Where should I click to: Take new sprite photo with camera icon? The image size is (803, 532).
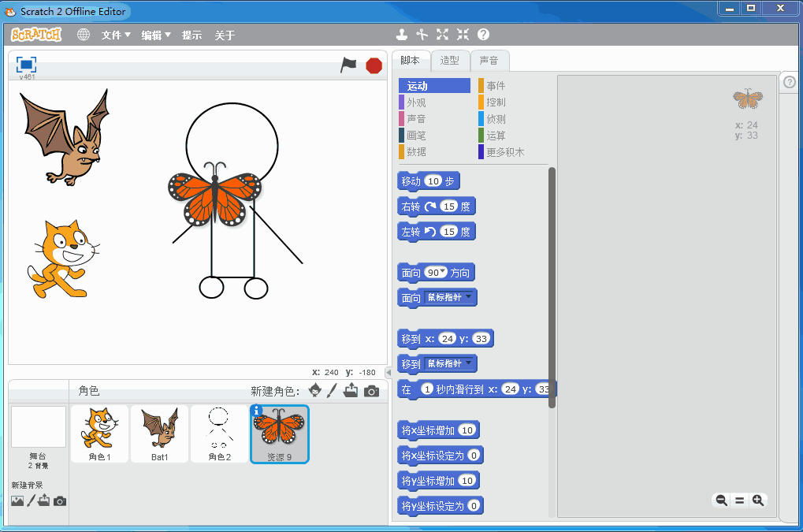pos(371,391)
